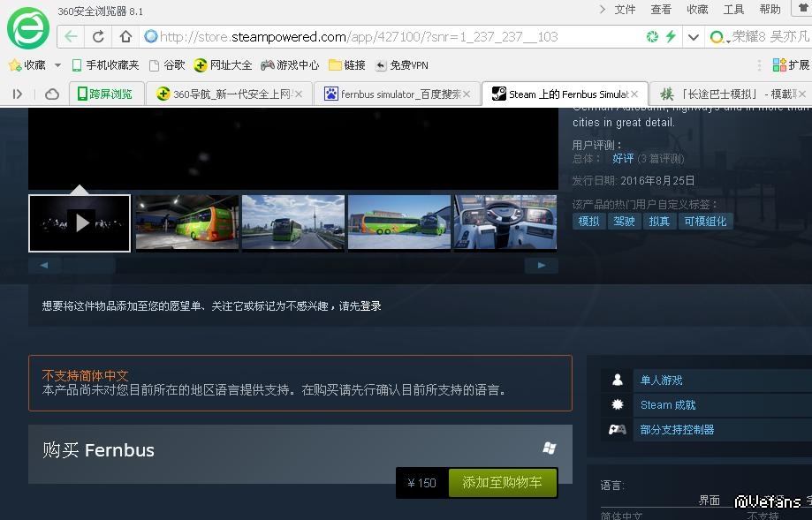This screenshot has height=520, width=812.
Task: Open the 链接 bookmarks folder
Action: point(347,65)
